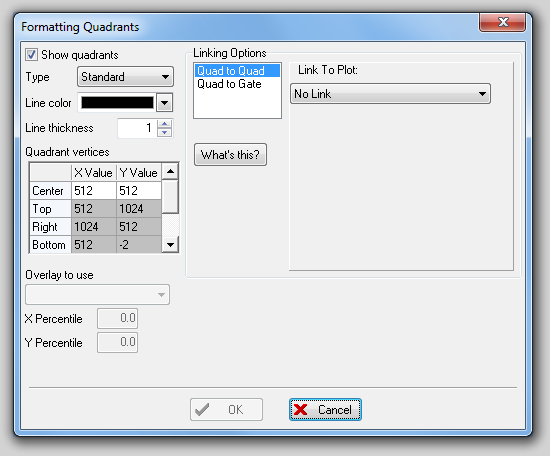This screenshot has width=550, height=456.
Task: Click the Line thickness value field
Action: point(137,128)
